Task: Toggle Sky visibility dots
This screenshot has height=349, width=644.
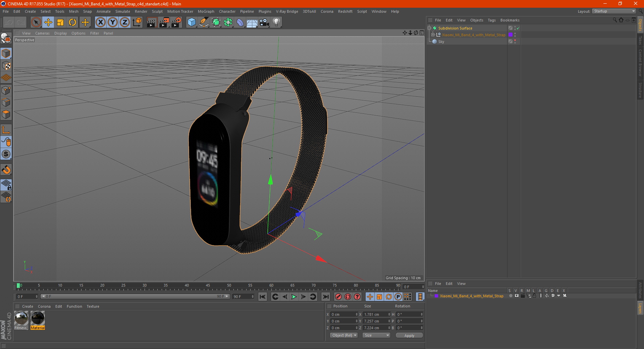Action: coord(515,41)
